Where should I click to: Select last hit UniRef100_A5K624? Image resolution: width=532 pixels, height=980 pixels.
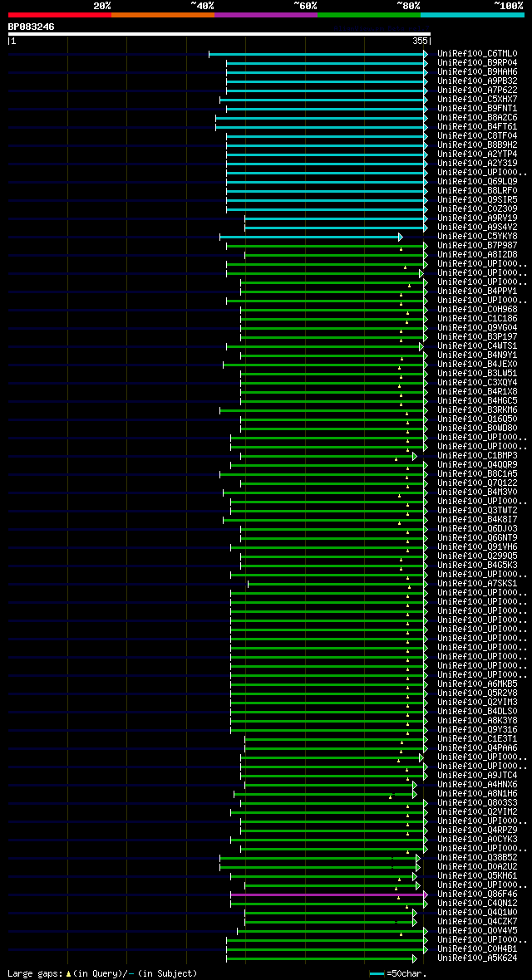pyautogui.click(x=477, y=958)
